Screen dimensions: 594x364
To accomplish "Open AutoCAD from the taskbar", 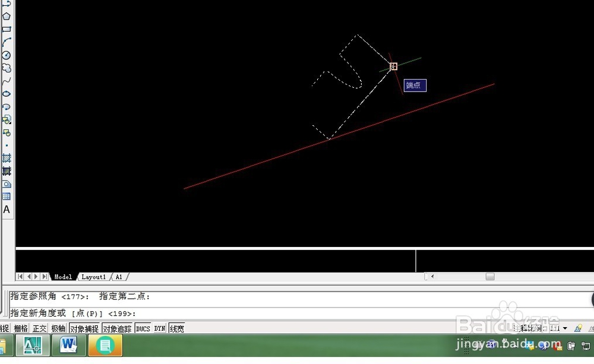I will point(32,345).
